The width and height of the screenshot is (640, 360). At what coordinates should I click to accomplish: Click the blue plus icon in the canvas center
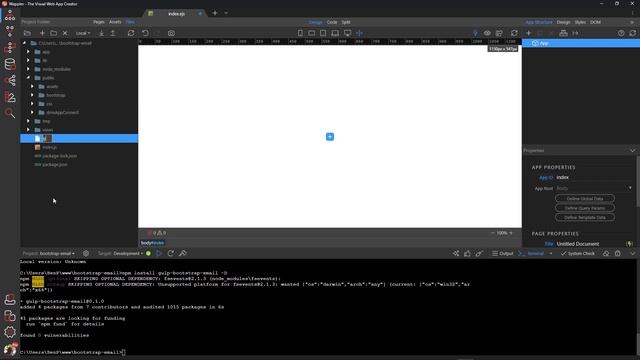[330, 137]
